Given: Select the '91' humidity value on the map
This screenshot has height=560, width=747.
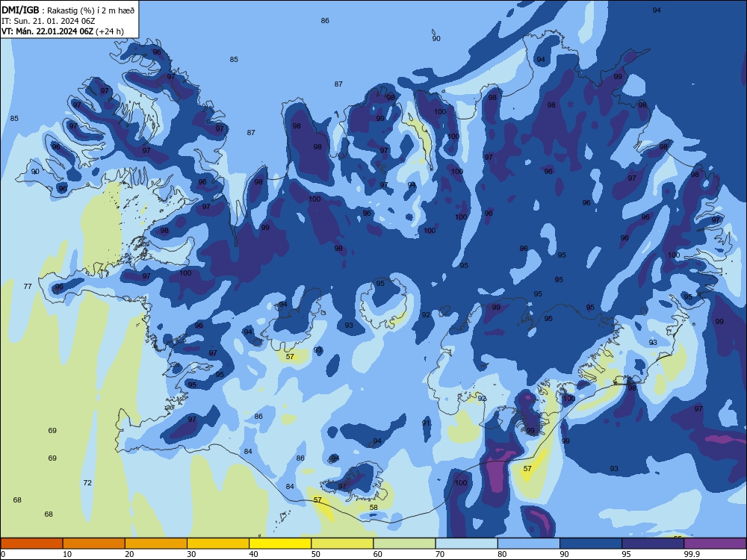Looking at the screenshot, I should point(426,423).
